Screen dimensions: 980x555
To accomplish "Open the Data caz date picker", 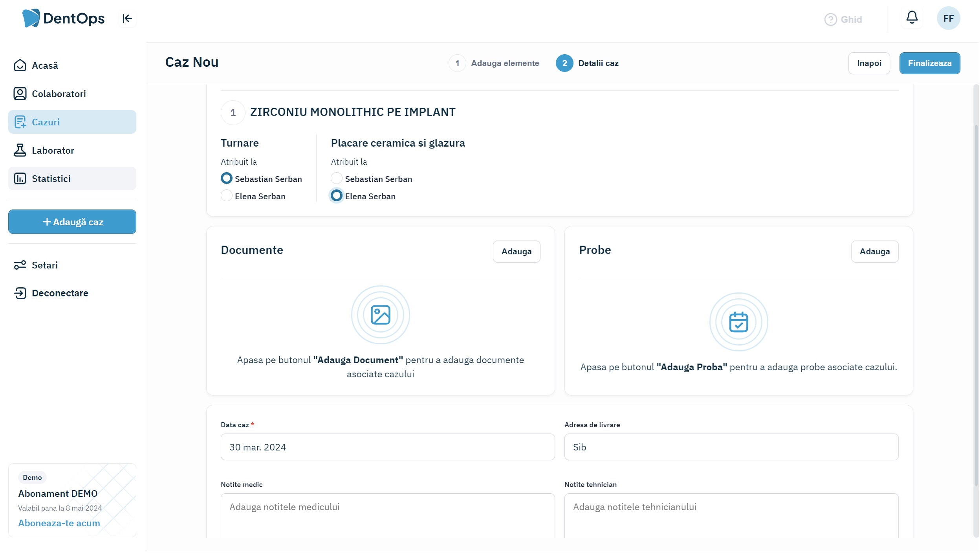I will pos(387,447).
